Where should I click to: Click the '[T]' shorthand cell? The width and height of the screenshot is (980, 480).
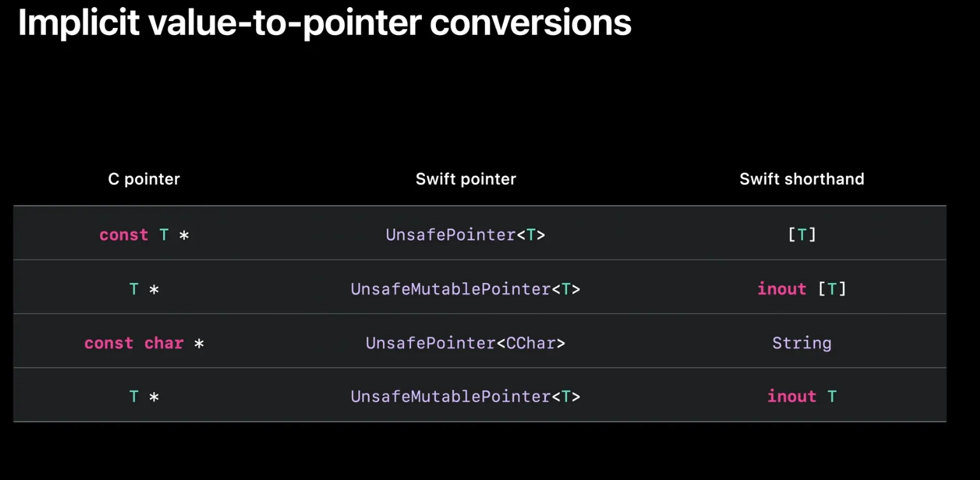point(802,235)
